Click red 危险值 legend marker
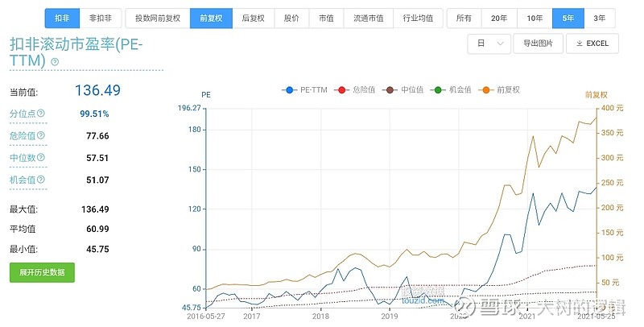The width and height of the screenshot is (644, 327). pyautogui.click(x=341, y=89)
